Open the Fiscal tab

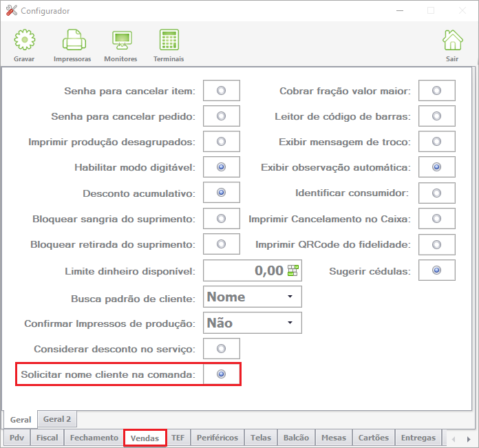(x=47, y=438)
